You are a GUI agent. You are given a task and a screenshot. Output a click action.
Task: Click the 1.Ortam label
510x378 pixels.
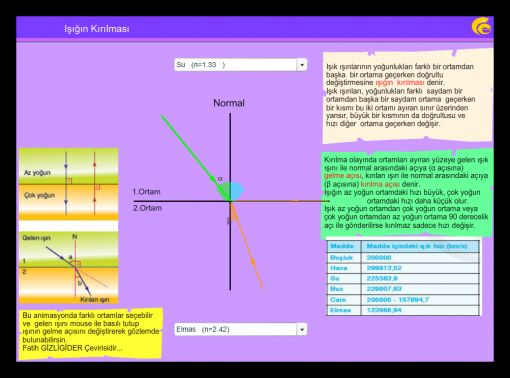[x=146, y=192]
